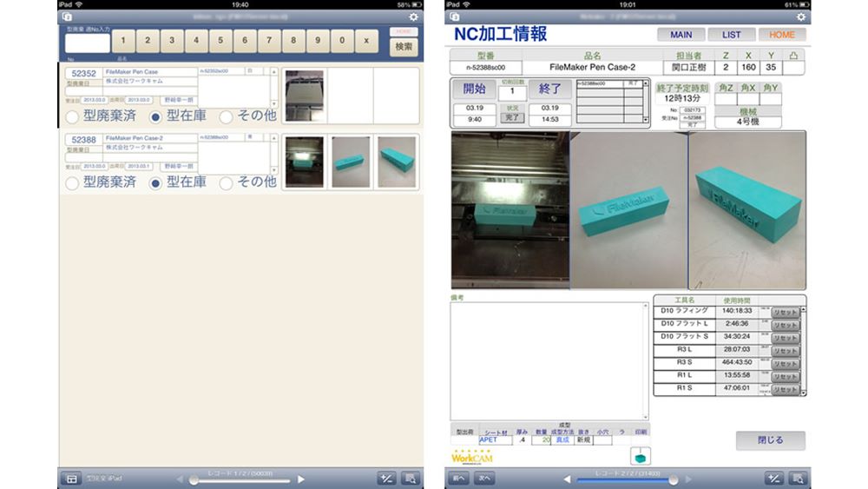The height and width of the screenshot is (489, 868).
Task: Tap シート材 APET field
Action: [x=496, y=440]
